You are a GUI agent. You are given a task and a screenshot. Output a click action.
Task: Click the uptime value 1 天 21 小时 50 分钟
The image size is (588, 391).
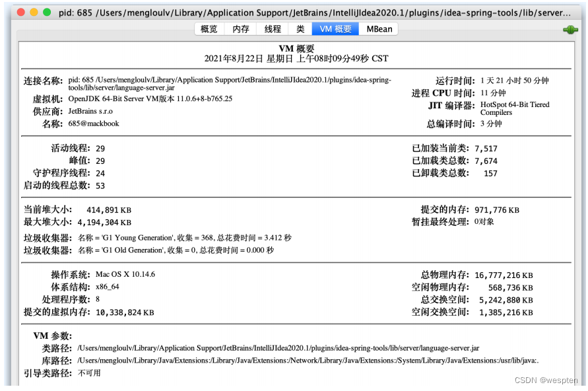[x=515, y=81]
